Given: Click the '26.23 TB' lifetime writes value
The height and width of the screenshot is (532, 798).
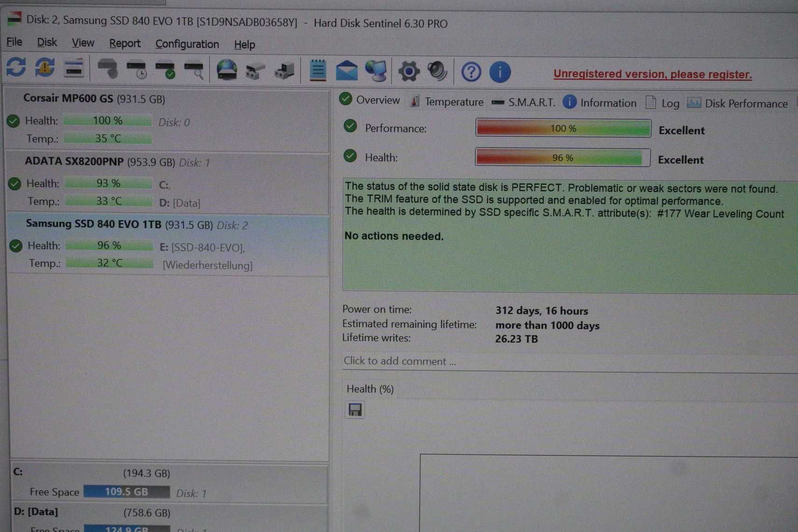Looking at the screenshot, I should tap(517, 339).
